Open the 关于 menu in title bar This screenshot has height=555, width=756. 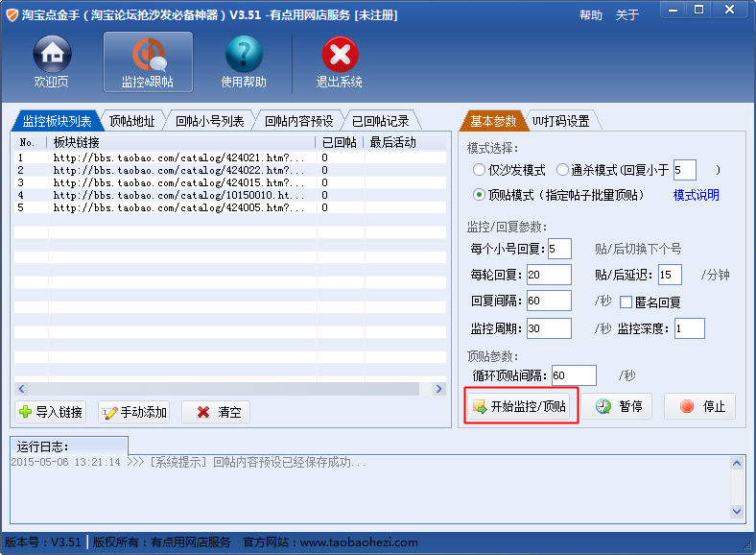627,15
